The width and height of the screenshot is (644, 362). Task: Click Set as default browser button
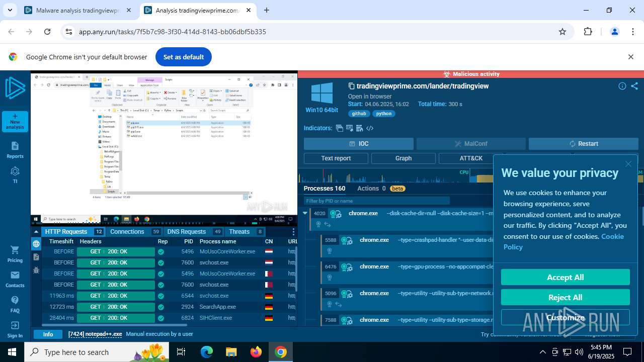[184, 57]
